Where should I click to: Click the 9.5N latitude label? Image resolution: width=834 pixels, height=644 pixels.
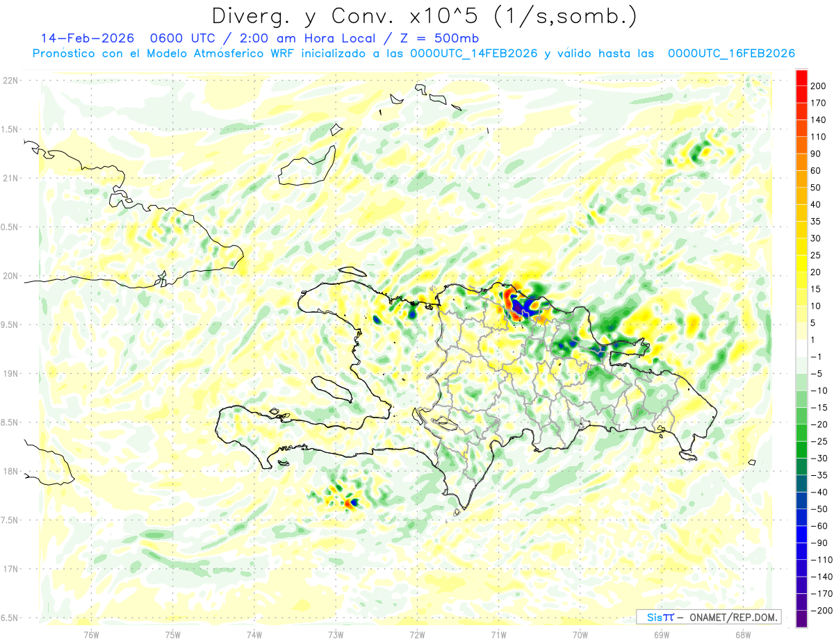10,325
